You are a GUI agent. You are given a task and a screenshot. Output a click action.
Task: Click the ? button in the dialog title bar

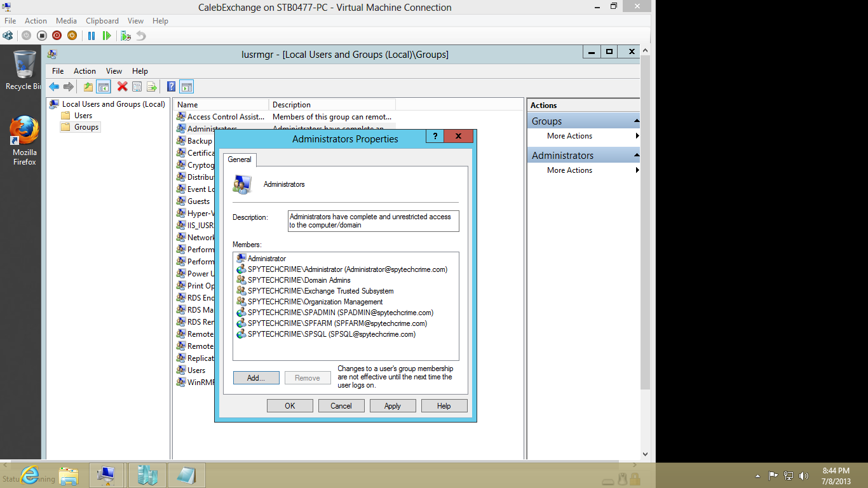tap(435, 137)
